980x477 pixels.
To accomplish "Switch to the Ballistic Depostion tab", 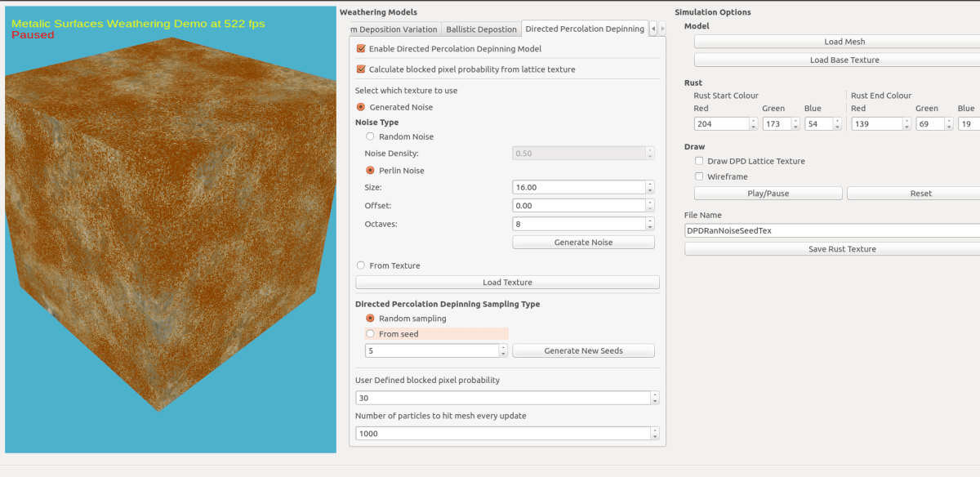I will (x=481, y=29).
